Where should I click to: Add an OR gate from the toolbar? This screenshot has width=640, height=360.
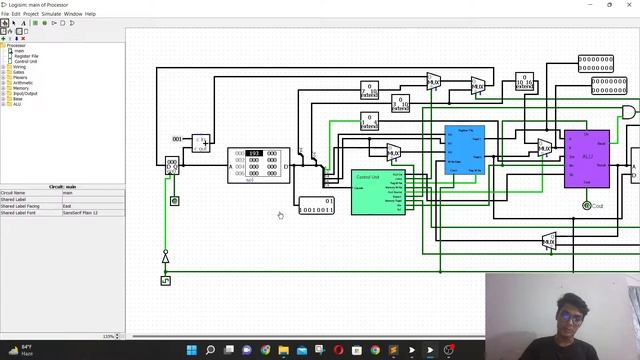[72, 23]
